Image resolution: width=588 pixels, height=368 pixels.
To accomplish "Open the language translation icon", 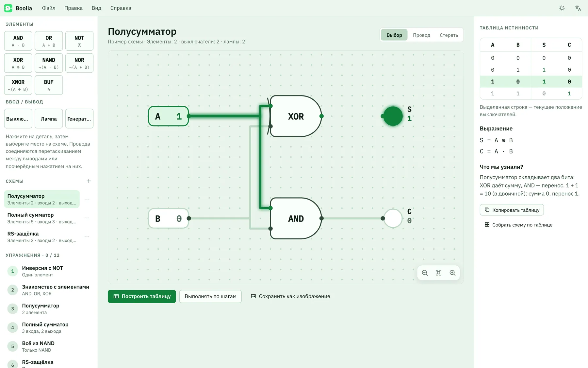I will point(578,8).
